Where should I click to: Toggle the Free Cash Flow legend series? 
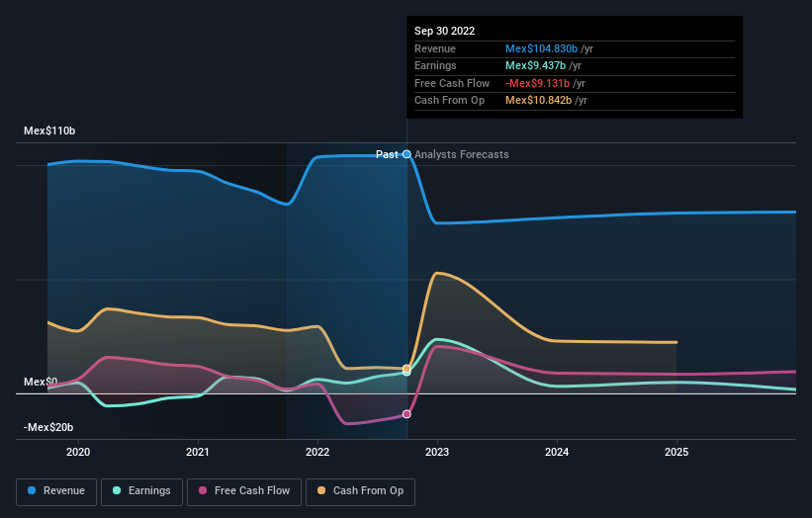244,491
